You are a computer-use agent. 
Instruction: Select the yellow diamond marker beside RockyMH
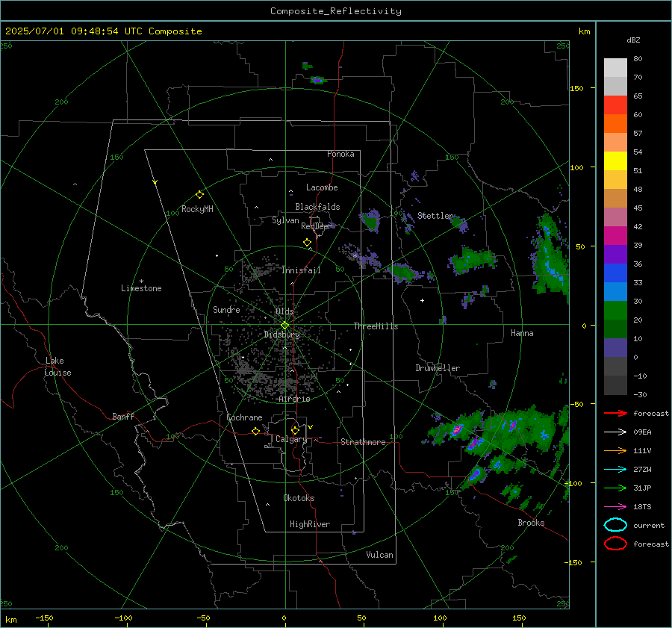click(x=199, y=195)
